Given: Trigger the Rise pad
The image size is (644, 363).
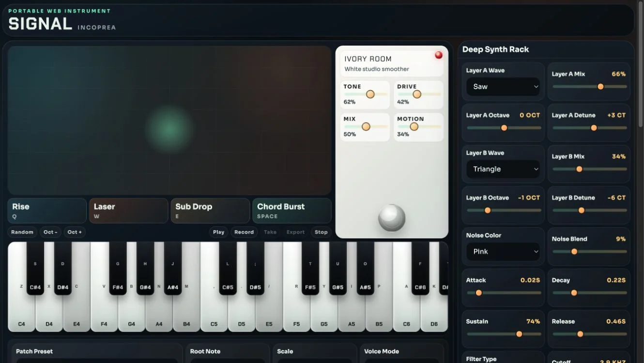Looking at the screenshot, I should click(x=47, y=211).
